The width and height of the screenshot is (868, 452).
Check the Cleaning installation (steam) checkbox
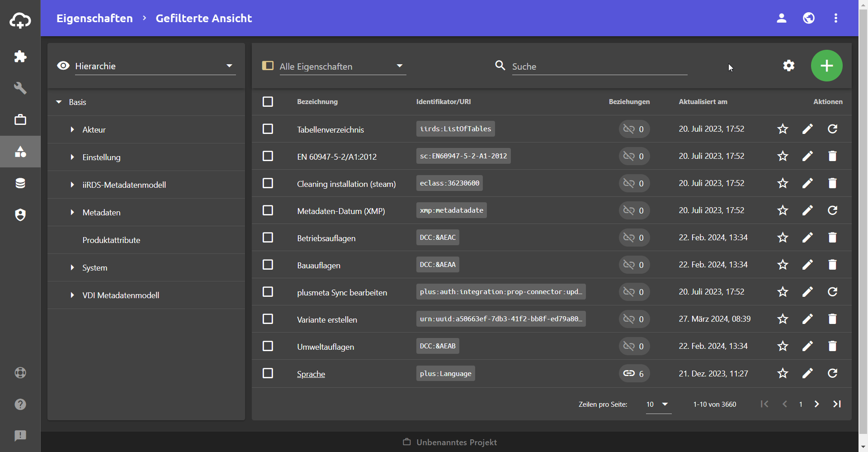(268, 183)
